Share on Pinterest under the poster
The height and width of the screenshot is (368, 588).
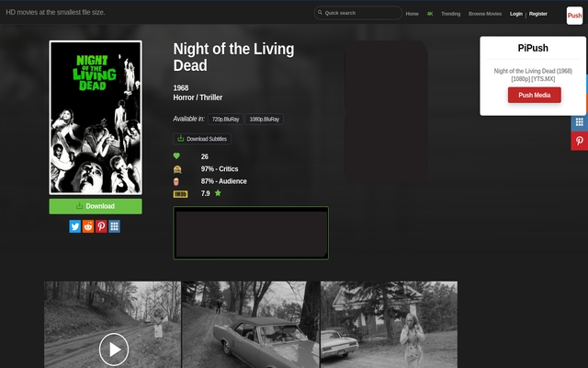point(101,226)
